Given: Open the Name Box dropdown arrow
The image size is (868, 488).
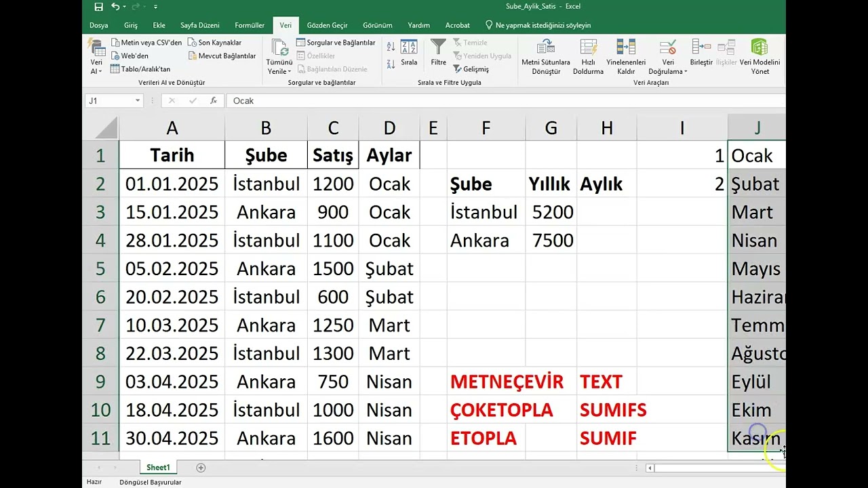Looking at the screenshot, I should pyautogui.click(x=138, y=100).
